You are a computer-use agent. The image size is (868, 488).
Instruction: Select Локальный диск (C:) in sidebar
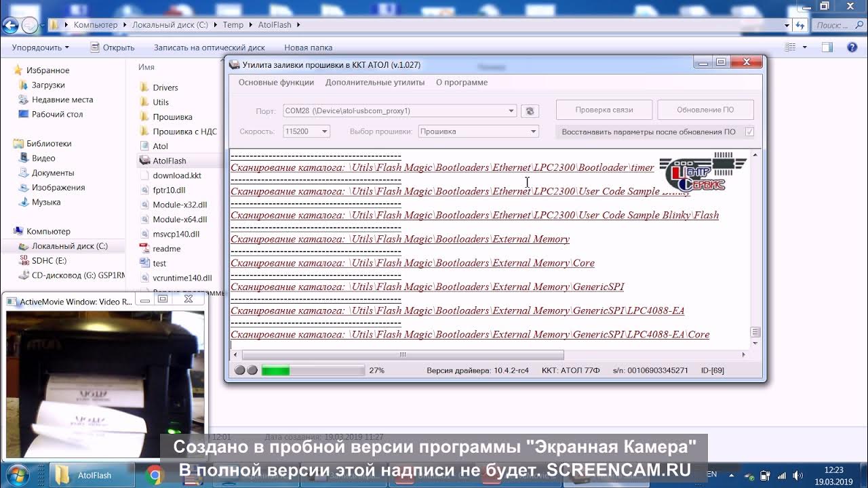[x=69, y=246]
